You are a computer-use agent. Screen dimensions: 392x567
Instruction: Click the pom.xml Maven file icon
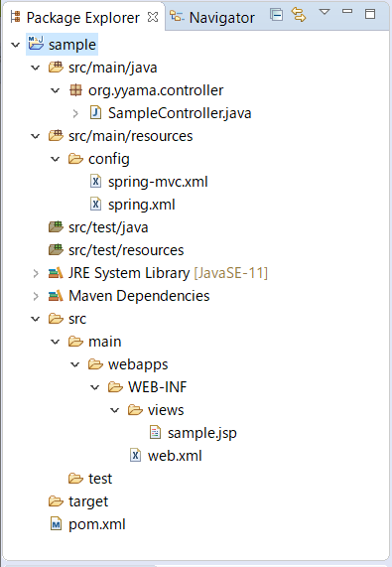coord(56,523)
